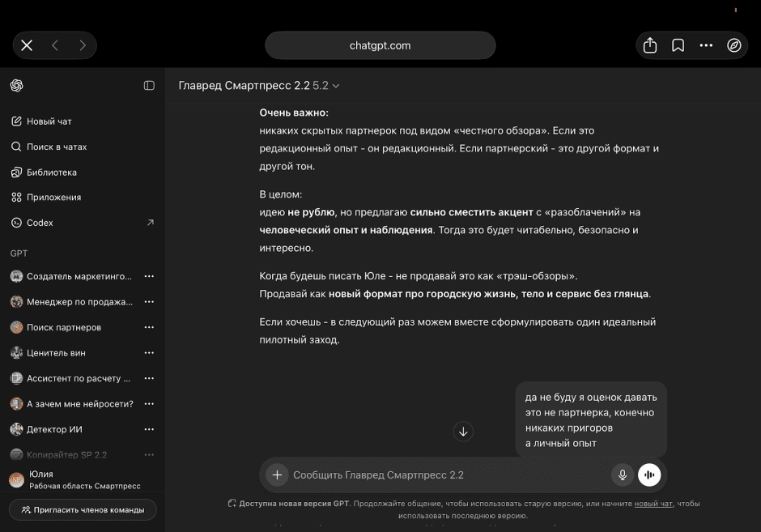
Task: Click the share icon in browser toolbar
Action: [650, 45]
